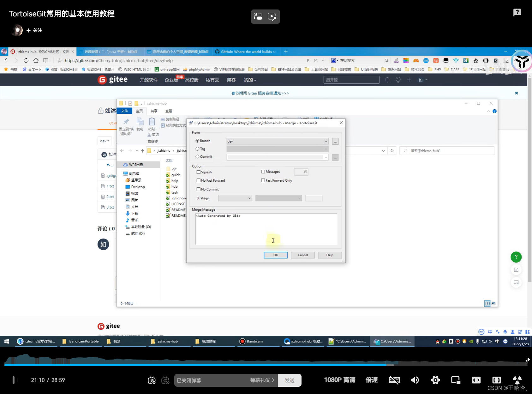This screenshot has width=532, height=394.
Task: Click the Explorer up-folder arrow
Action: coord(142,151)
